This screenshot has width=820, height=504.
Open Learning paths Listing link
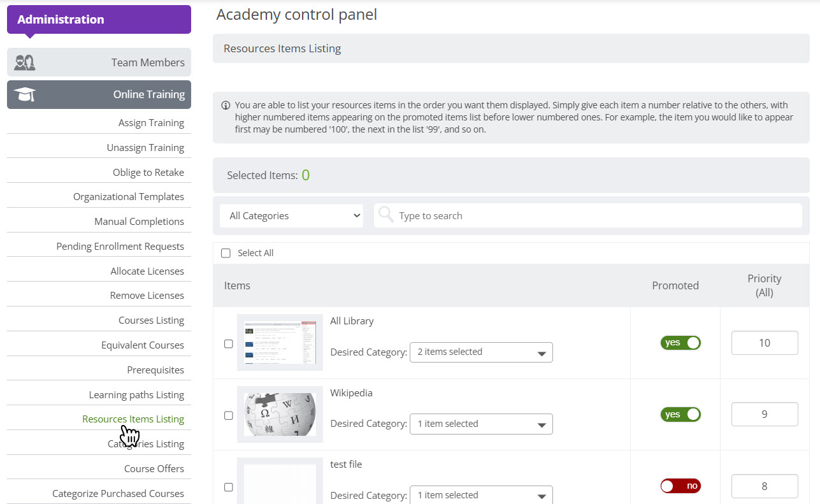pyautogui.click(x=136, y=395)
